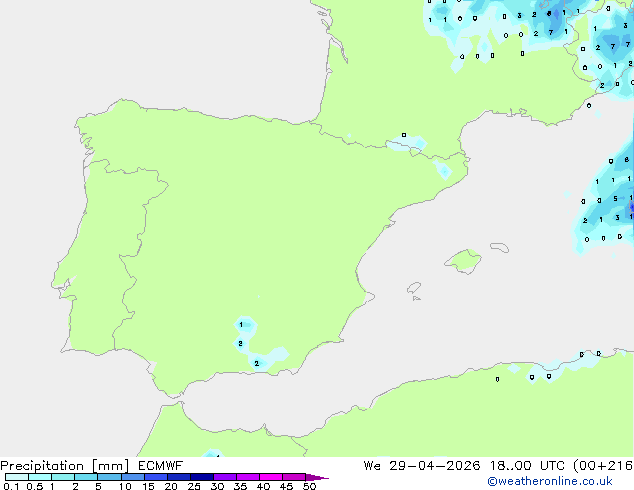Select the 0.5–1 mm legend color
634x490 pixels.
click(40, 477)
